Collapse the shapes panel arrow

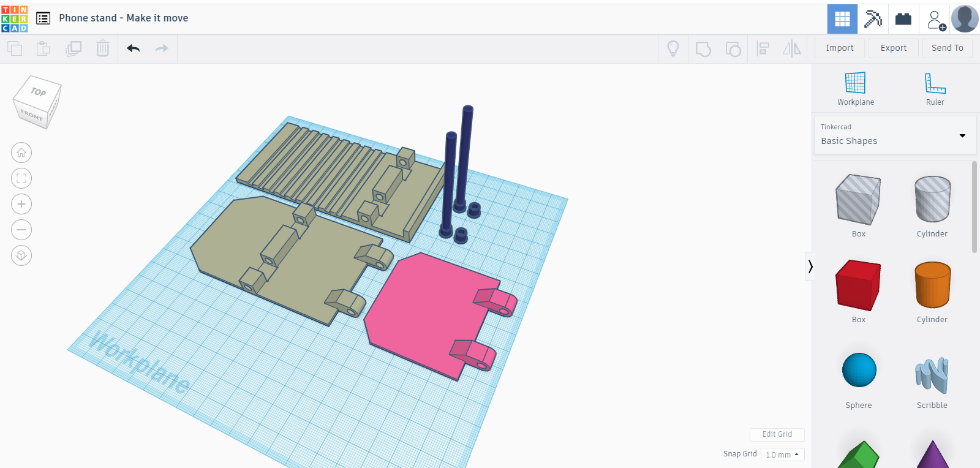pos(810,266)
